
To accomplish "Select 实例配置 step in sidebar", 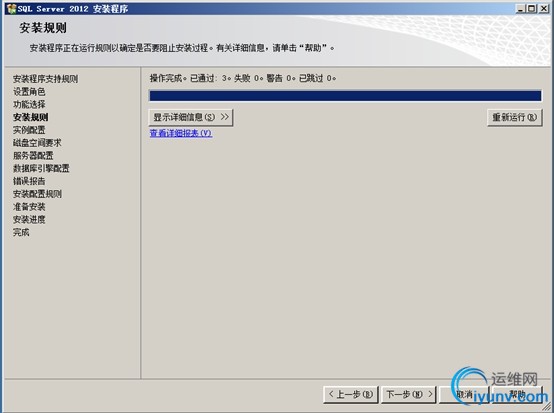I will 29,130.
